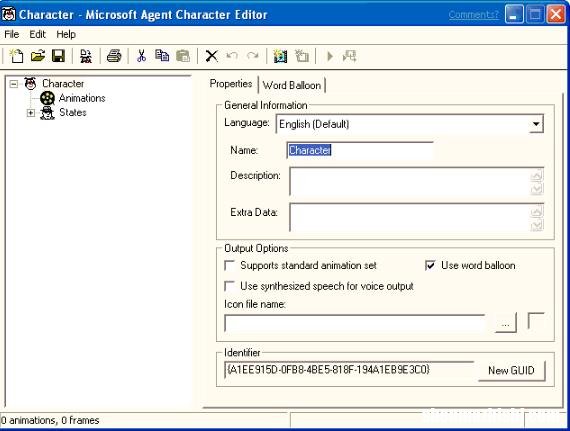Screen dimensions: 570x431
Task: Click the Copy toolbar icon
Action: click(x=162, y=56)
